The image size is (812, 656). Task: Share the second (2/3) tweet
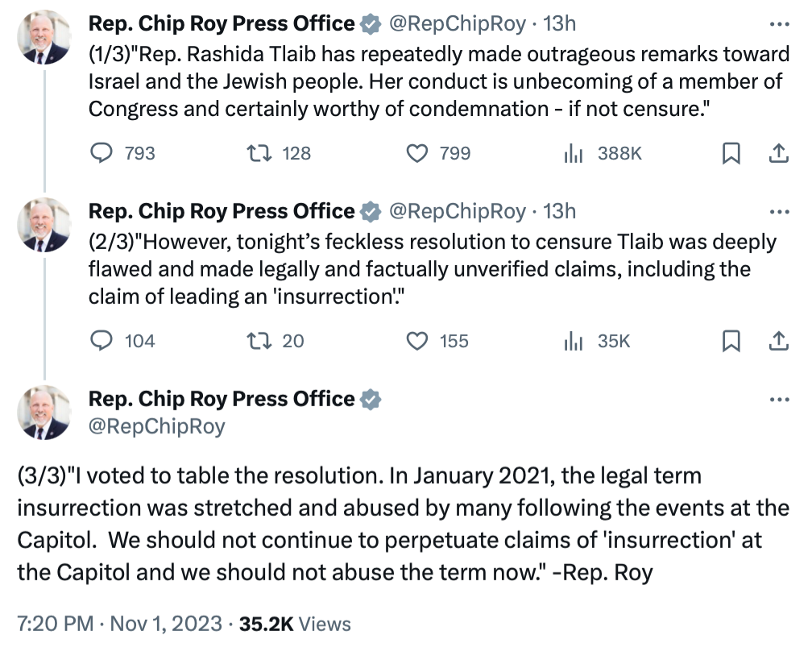[x=779, y=341]
